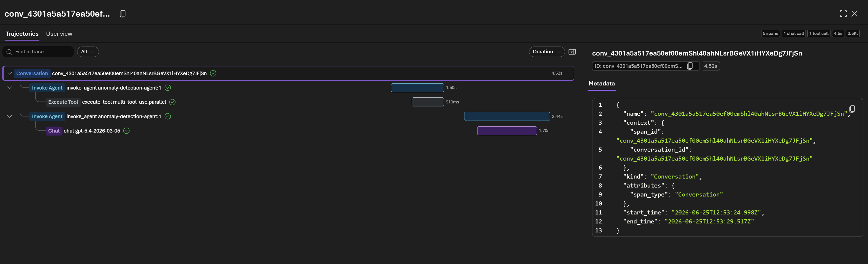The width and height of the screenshot is (868, 264).
Task: Focus the Find in trace field
Action: pos(38,52)
